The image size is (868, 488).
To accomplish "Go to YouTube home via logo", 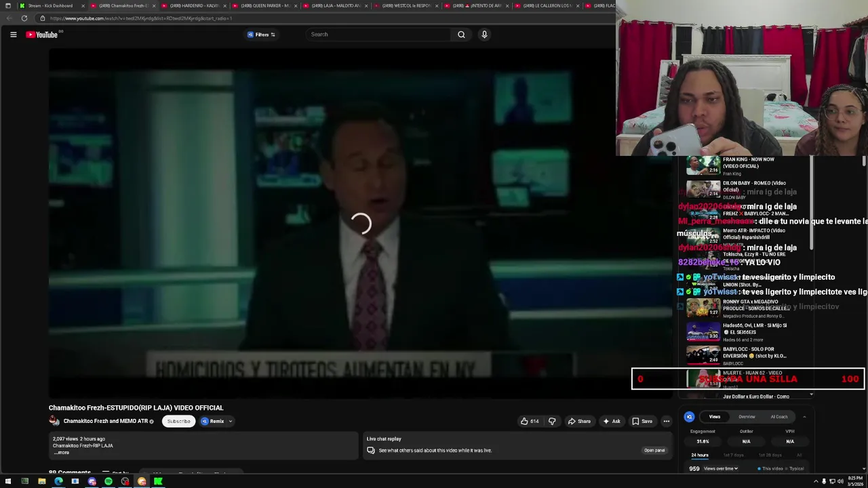I will click(x=42, y=35).
